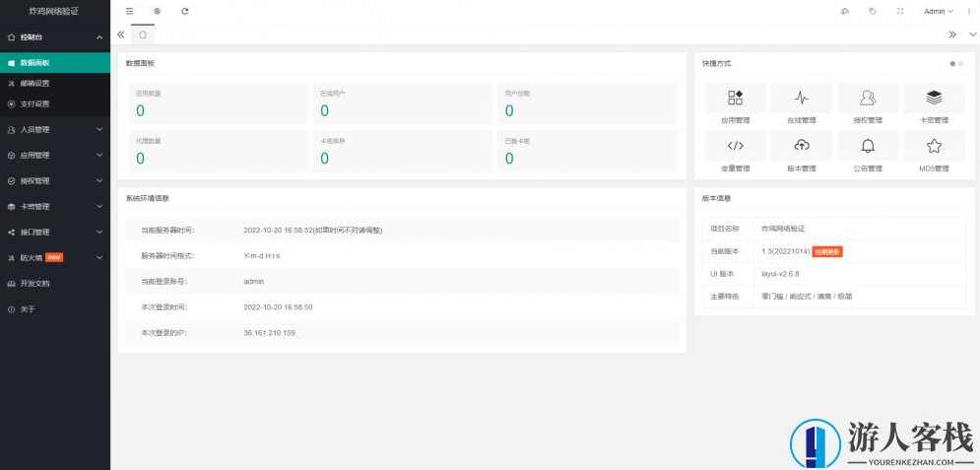Viewport: 980px width, 470px height.
Task: Select 邮箱设置 in the sidebar
Action: click(x=35, y=83)
